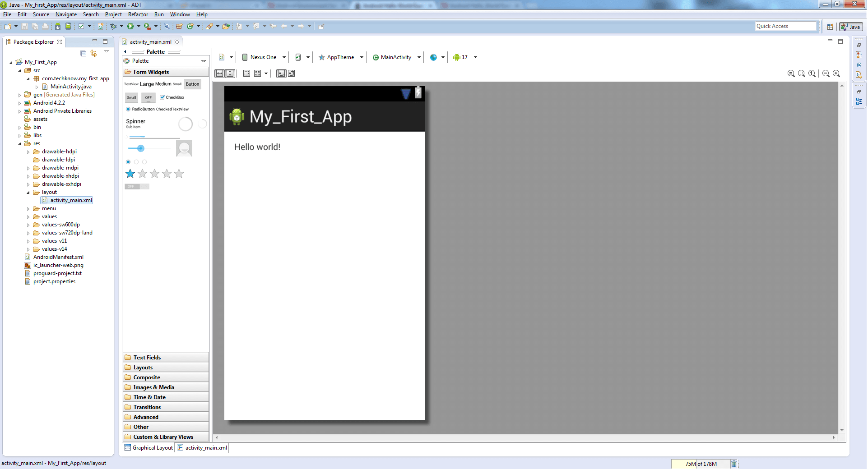Open the Text Fields palette category
Viewport: 868px width, 469px height.
tap(166, 358)
